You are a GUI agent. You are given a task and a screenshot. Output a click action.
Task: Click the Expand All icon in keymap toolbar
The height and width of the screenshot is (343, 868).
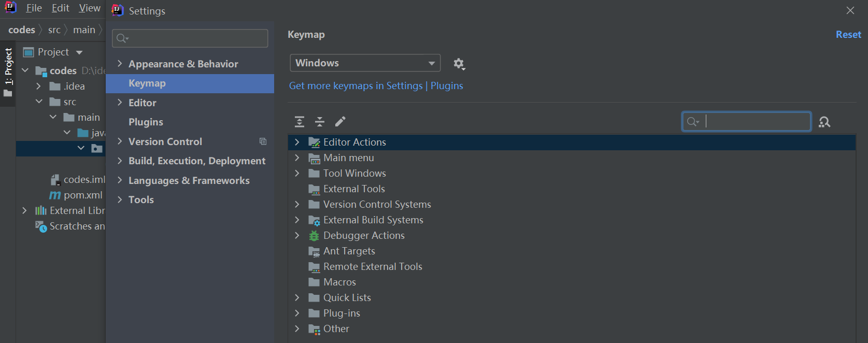click(x=300, y=122)
